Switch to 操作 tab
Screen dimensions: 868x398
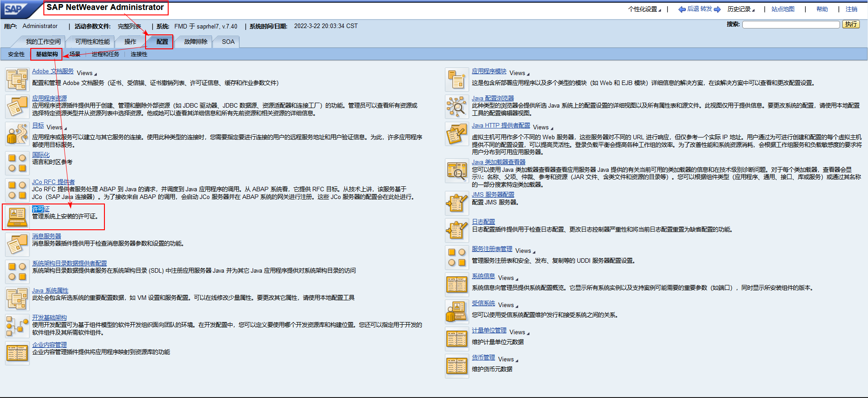tap(130, 42)
